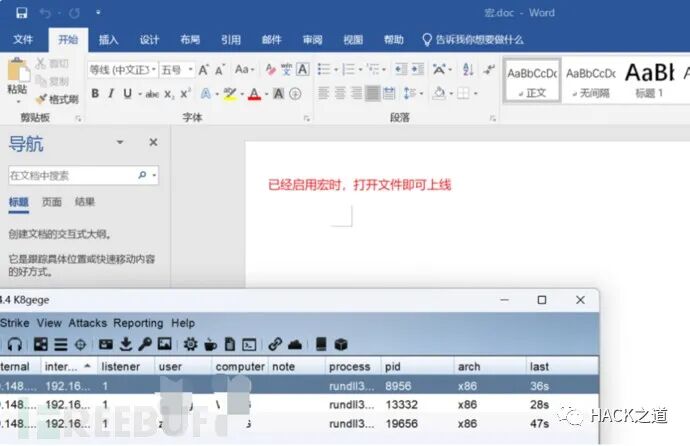Open the Customize Quick Access Toolbar dropdown
Image resolution: width=690 pixels, height=446 pixels.
pyautogui.click(x=98, y=13)
